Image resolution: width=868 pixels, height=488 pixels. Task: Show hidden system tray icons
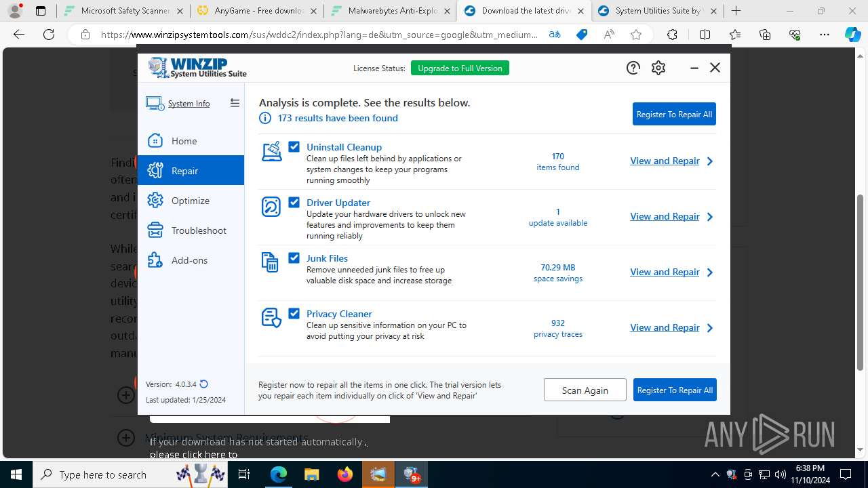click(x=715, y=474)
